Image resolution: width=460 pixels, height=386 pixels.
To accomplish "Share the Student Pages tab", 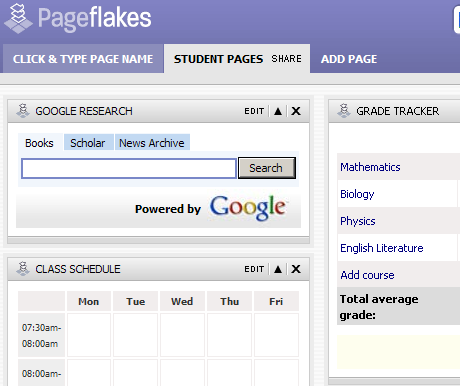I will pyautogui.click(x=286, y=59).
